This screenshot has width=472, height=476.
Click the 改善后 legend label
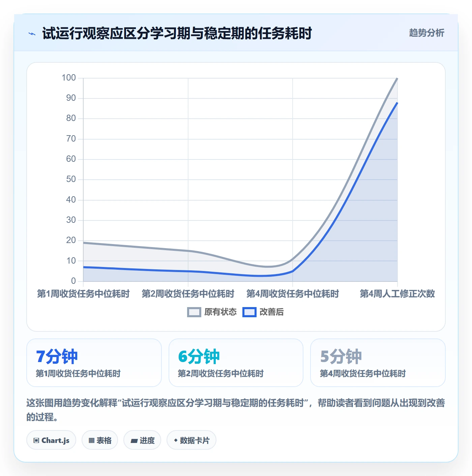(271, 312)
